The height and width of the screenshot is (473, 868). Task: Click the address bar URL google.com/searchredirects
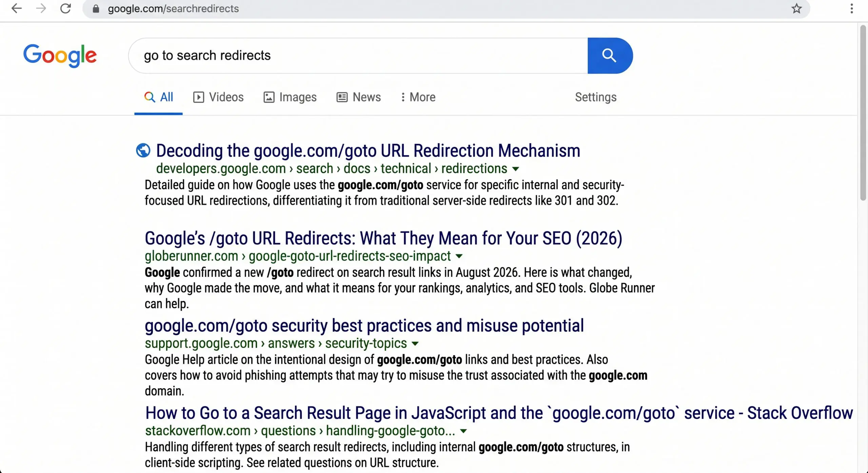(173, 8)
